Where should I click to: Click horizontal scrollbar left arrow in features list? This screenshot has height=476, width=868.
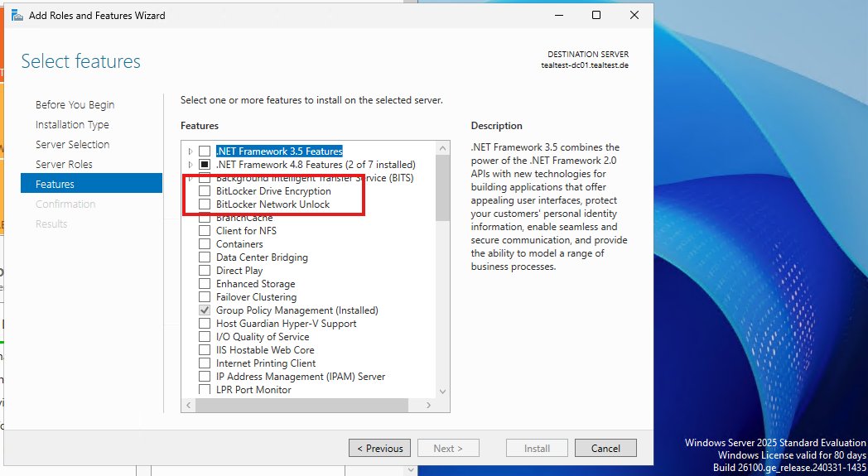[x=189, y=405]
